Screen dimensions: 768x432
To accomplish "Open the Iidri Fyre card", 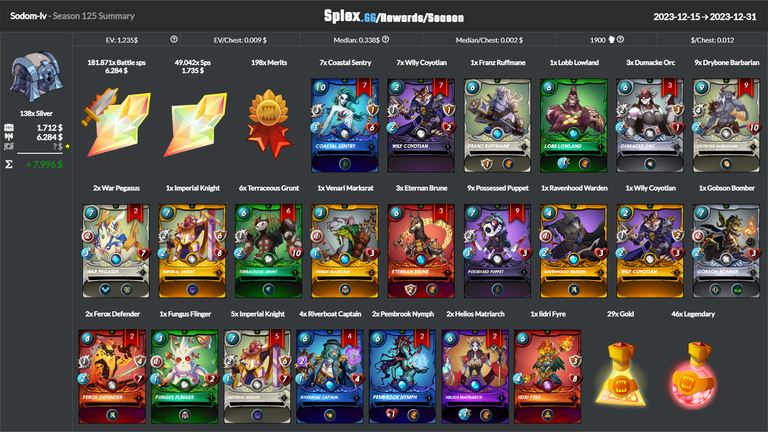I will pyautogui.click(x=548, y=377).
